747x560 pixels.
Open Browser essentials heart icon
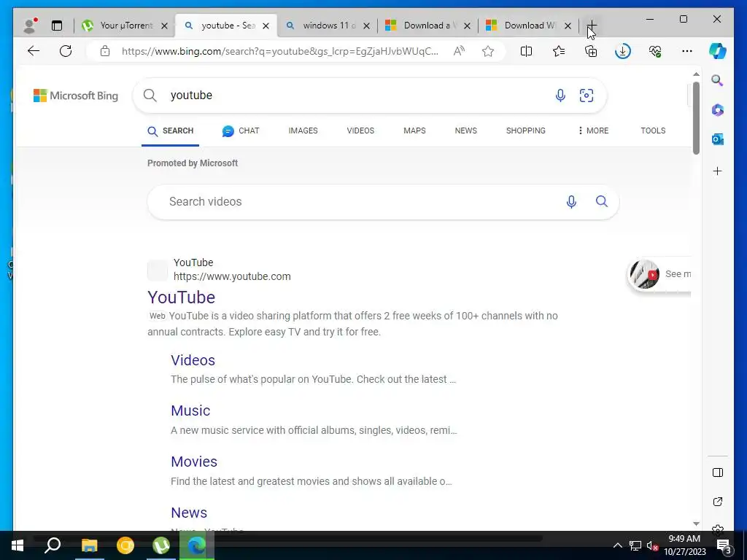click(655, 51)
